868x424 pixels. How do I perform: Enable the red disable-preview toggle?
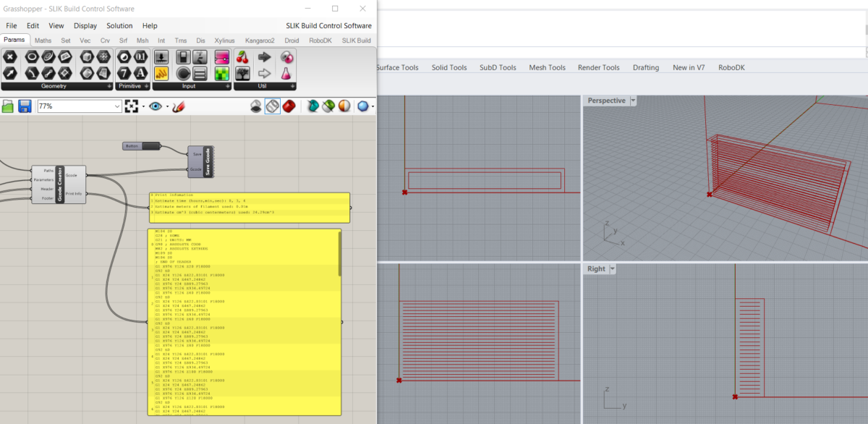click(290, 106)
